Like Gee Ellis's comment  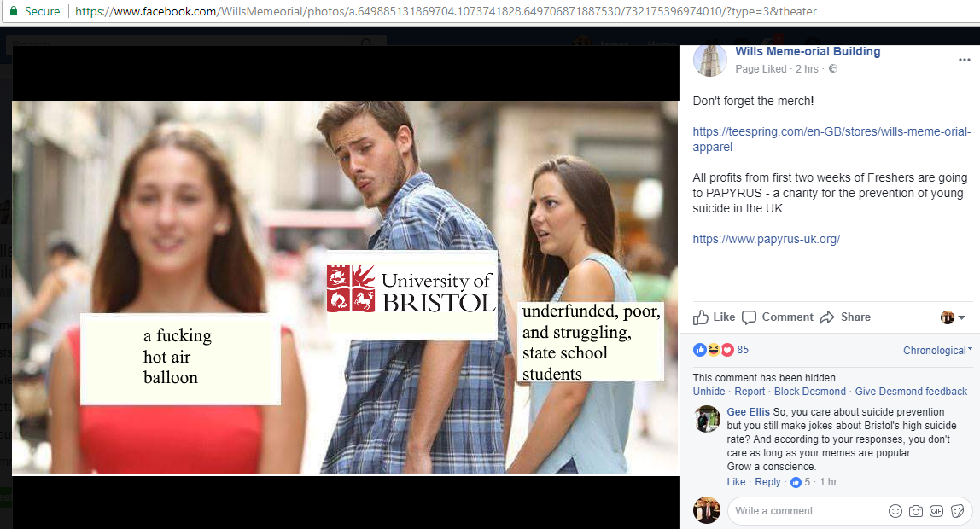pyautogui.click(x=736, y=482)
